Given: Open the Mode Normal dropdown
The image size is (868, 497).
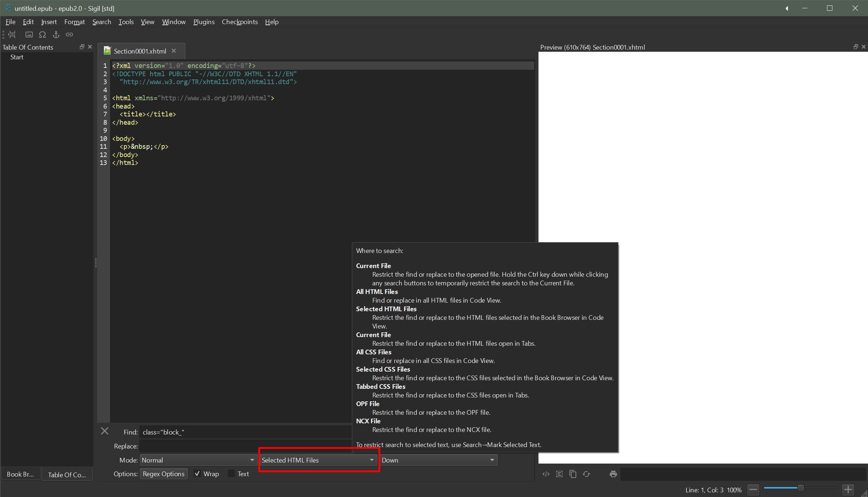Looking at the screenshot, I should 198,460.
